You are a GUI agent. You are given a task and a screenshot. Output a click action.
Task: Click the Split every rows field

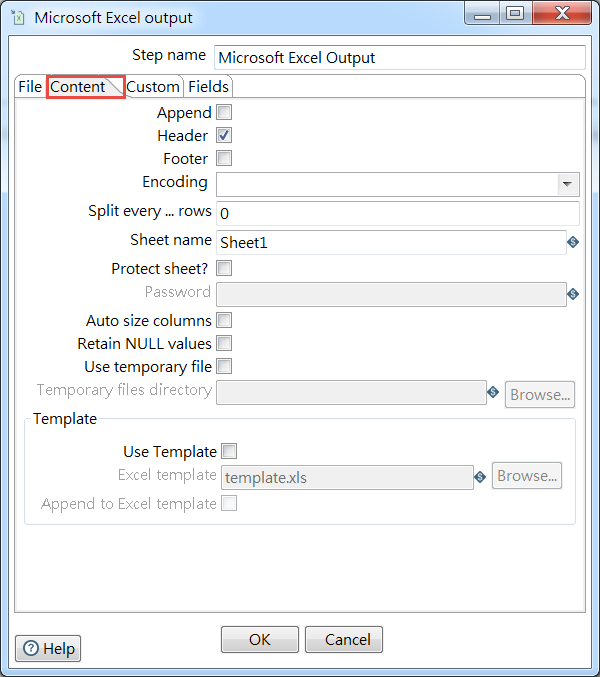click(x=398, y=213)
